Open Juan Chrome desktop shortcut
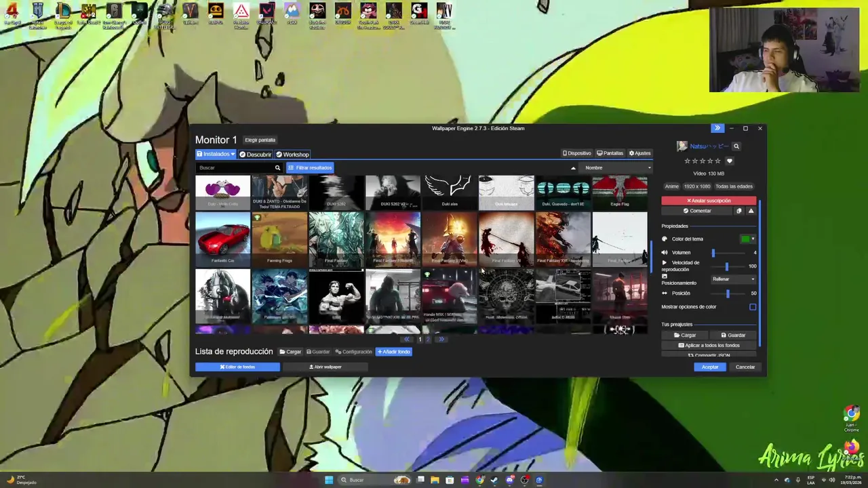Screen dimensions: 868x488 coord(852,419)
